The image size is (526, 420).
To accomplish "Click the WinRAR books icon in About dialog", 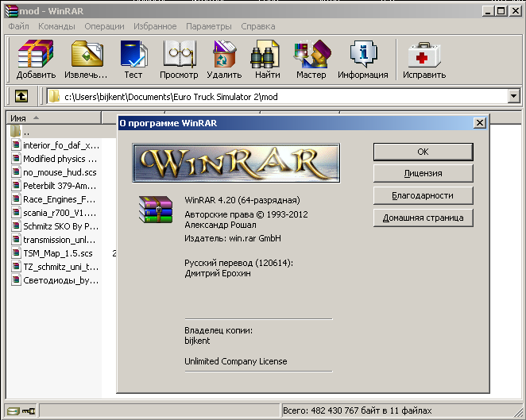I will 156,210.
